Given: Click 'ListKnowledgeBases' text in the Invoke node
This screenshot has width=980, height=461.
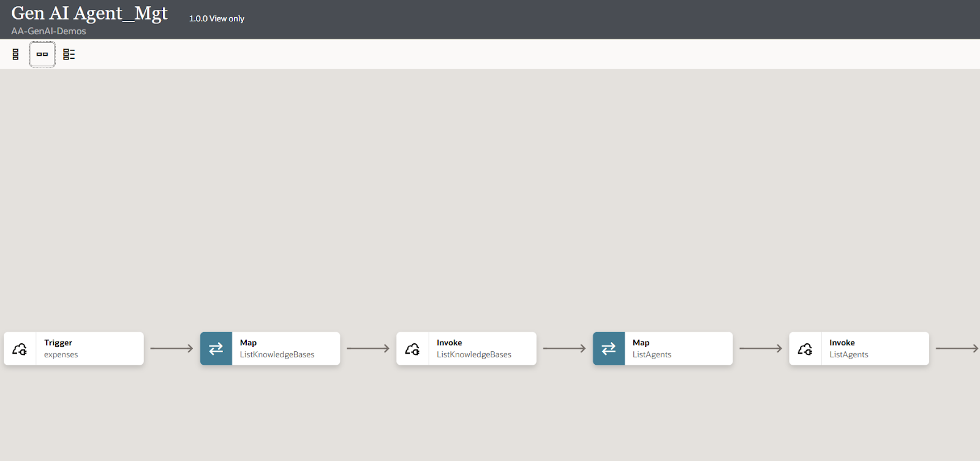Looking at the screenshot, I should (474, 354).
